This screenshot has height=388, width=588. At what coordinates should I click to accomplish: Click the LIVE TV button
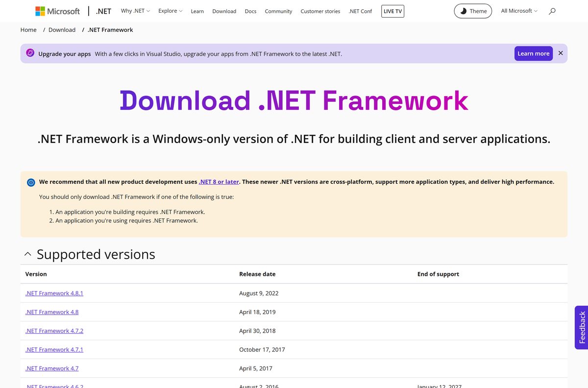[392, 11]
